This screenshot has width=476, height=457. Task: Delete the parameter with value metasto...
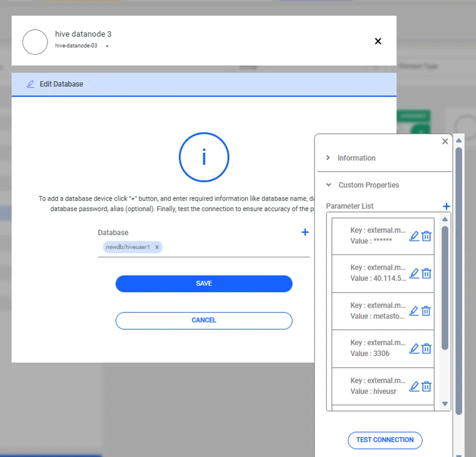point(426,311)
